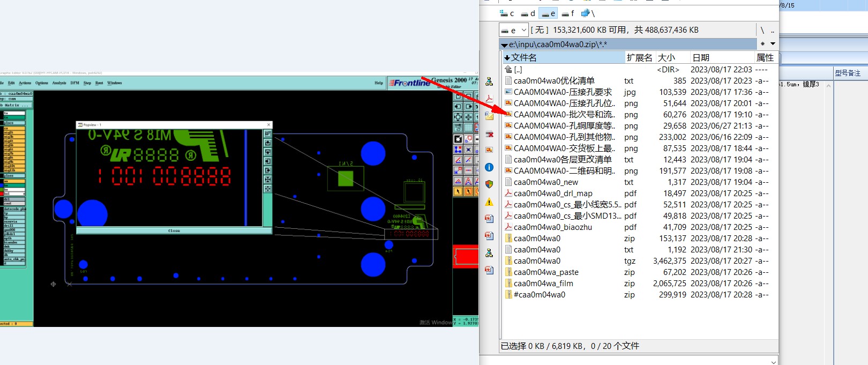Image resolution: width=868 pixels, height=365 pixels.
Task: Select CAA0M04WA0-孔铜厚度等.. png file
Action: [x=640, y=126]
